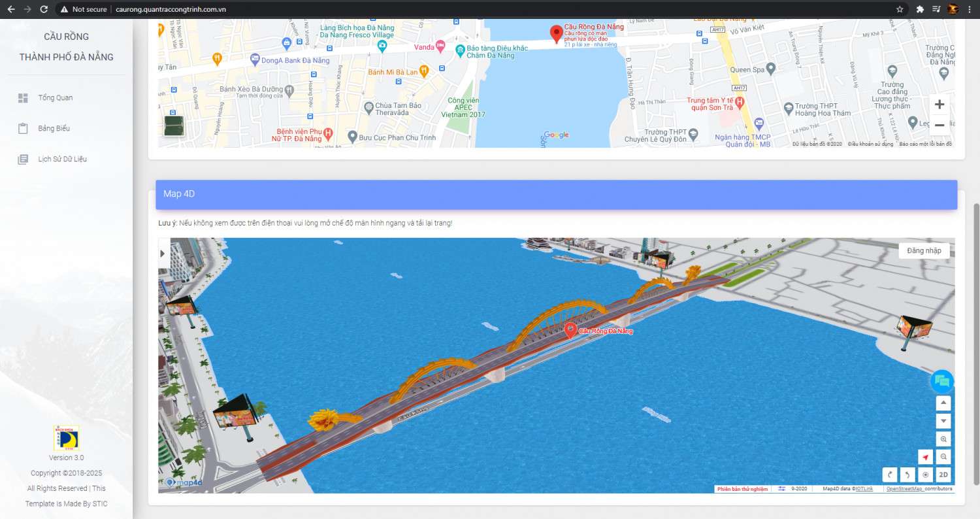Rotate the 3D map clockwise
The width and height of the screenshot is (980, 519).
889,475
